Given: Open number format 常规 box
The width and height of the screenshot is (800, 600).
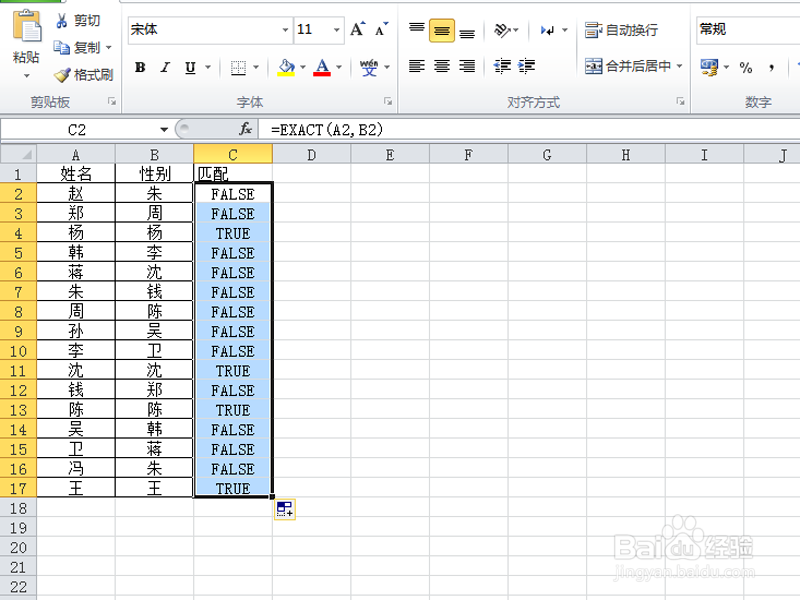Looking at the screenshot, I should click(747, 29).
